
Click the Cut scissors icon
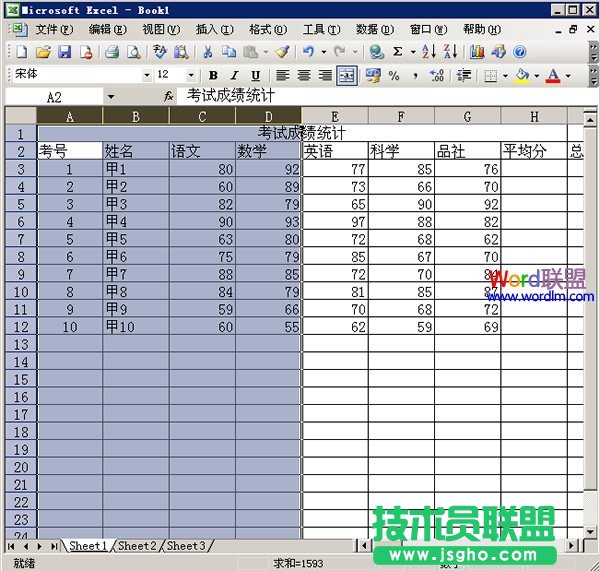(207, 51)
